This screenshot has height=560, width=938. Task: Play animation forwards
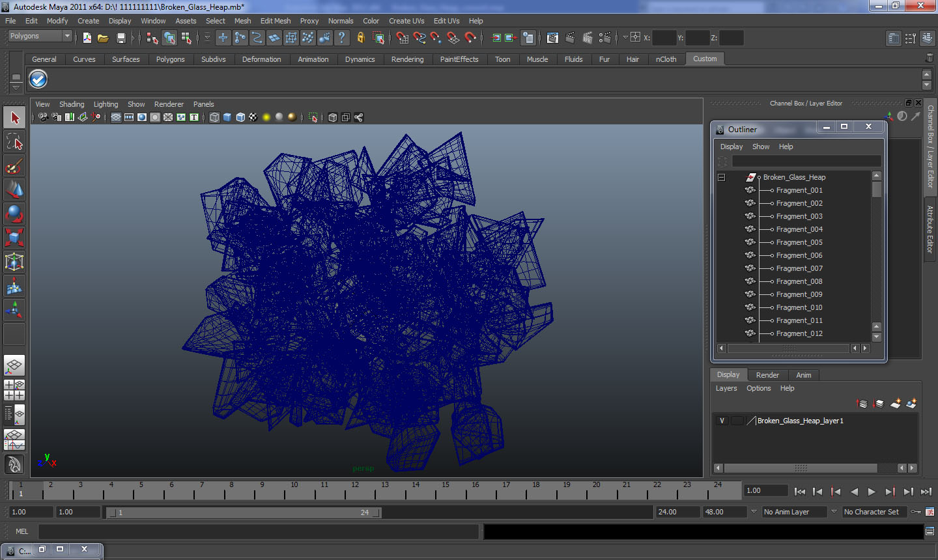coord(872,492)
